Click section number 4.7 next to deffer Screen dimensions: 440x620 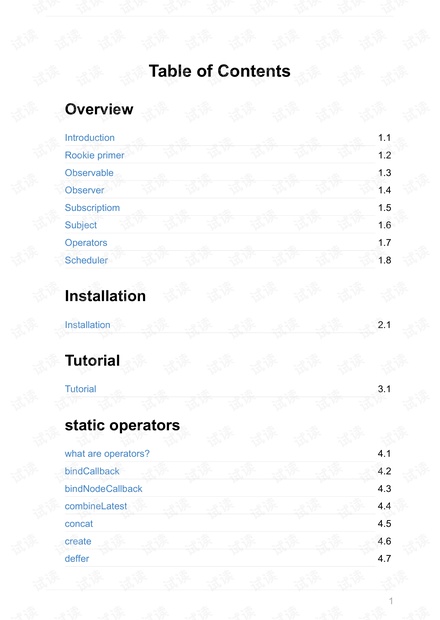(x=384, y=559)
